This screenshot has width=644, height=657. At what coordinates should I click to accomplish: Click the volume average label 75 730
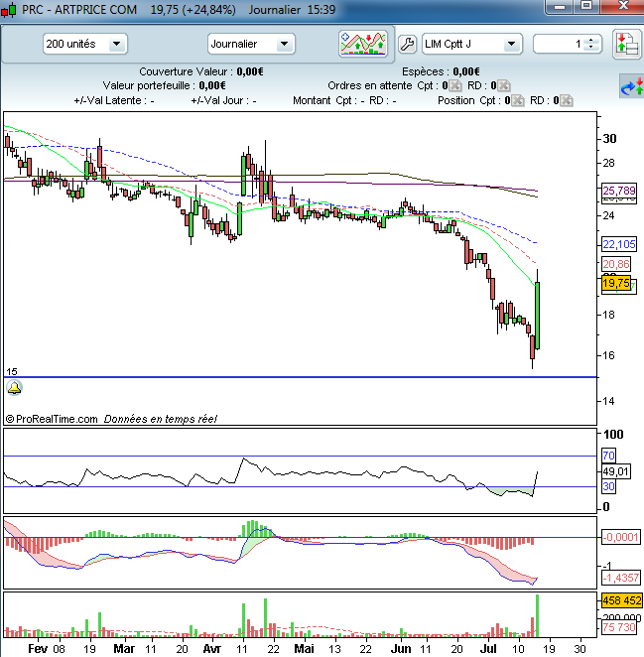pos(619,627)
